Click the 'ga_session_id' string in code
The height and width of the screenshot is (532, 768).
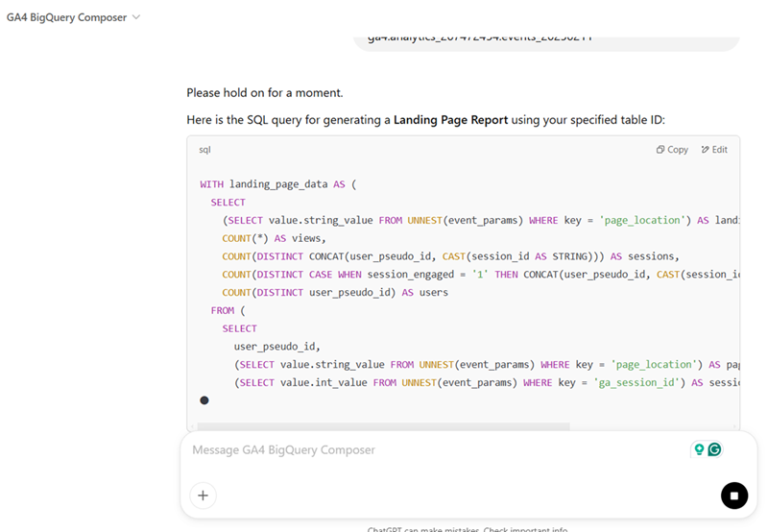(639, 382)
